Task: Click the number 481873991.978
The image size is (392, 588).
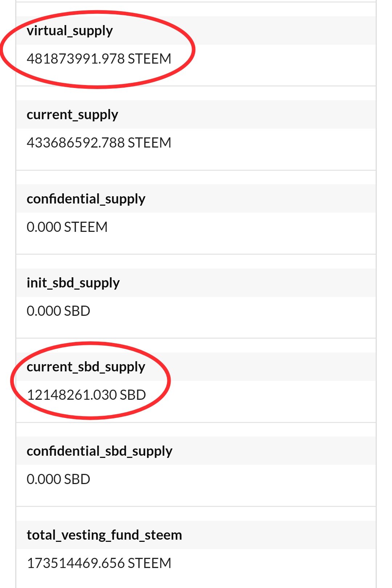Action: (x=75, y=59)
